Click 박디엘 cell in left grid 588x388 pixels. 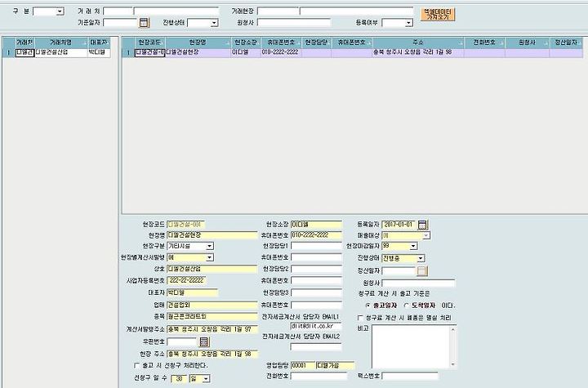point(99,52)
